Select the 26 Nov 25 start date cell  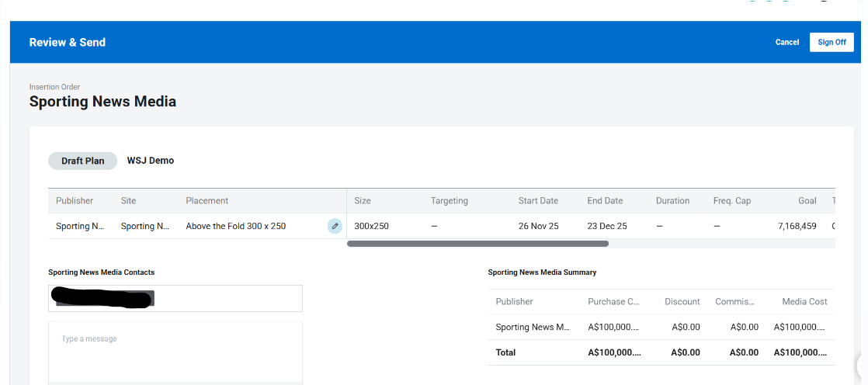pyautogui.click(x=538, y=226)
